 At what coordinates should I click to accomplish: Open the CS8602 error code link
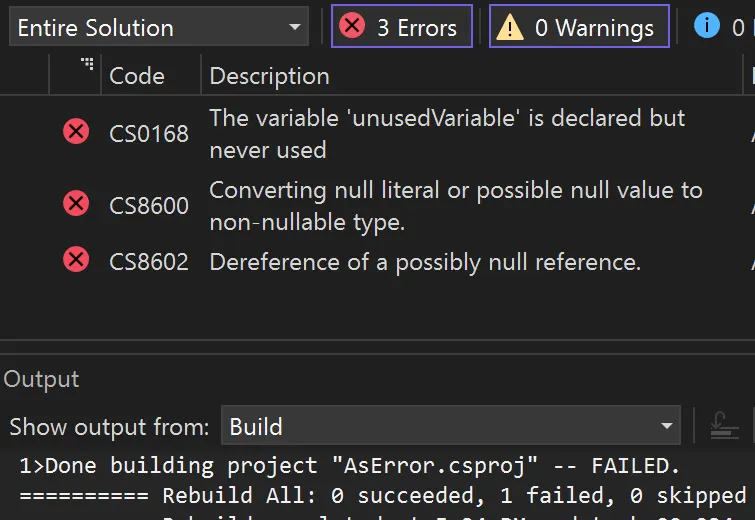tap(149, 262)
